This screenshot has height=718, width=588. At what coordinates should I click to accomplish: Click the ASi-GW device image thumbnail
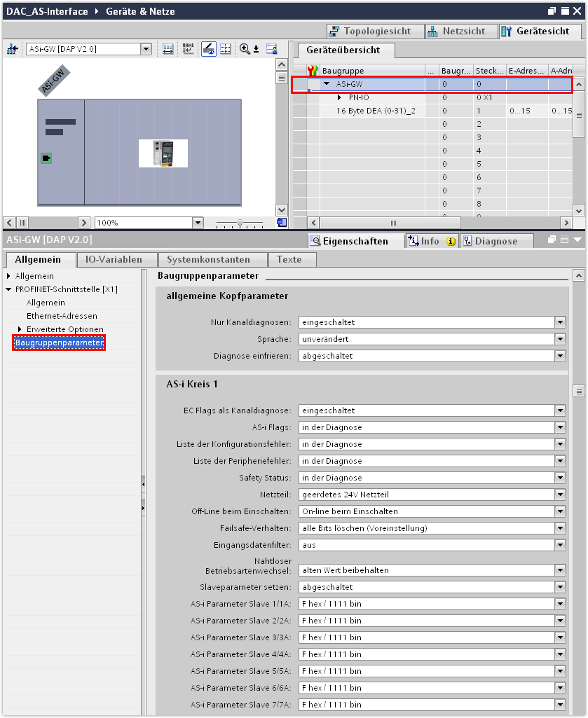[x=163, y=153]
